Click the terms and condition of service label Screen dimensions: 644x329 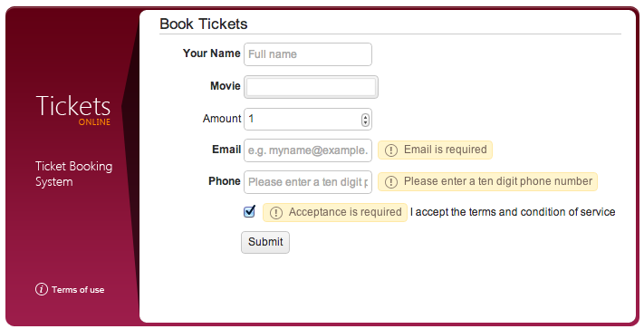coord(513,212)
